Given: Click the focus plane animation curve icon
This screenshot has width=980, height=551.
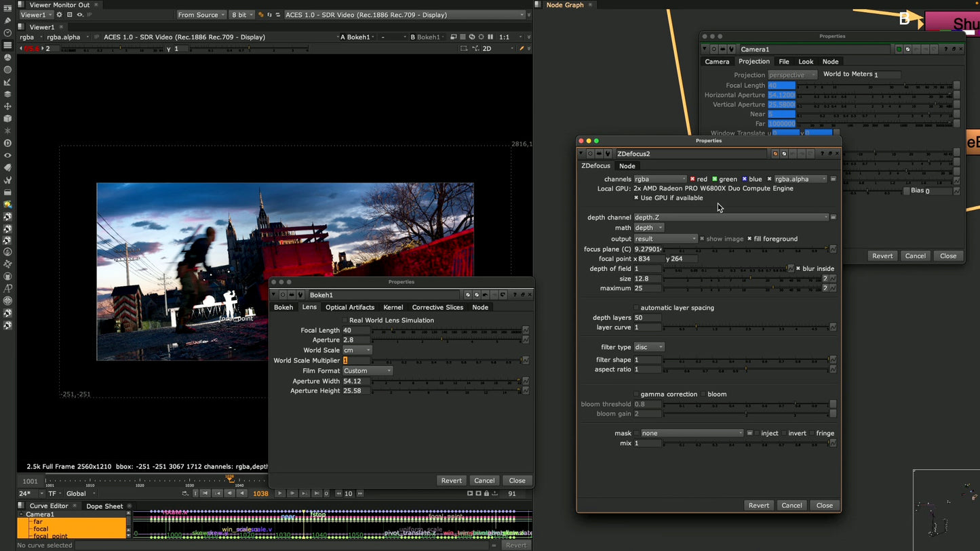Looking at the screenshot, I should (833, 249).
